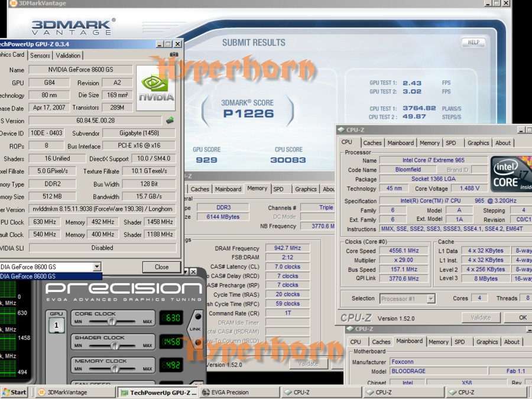Adjust the Shader Clock slider in Precision
The height and width of the screenshot is (399, 532).
(x=115, y=345)
